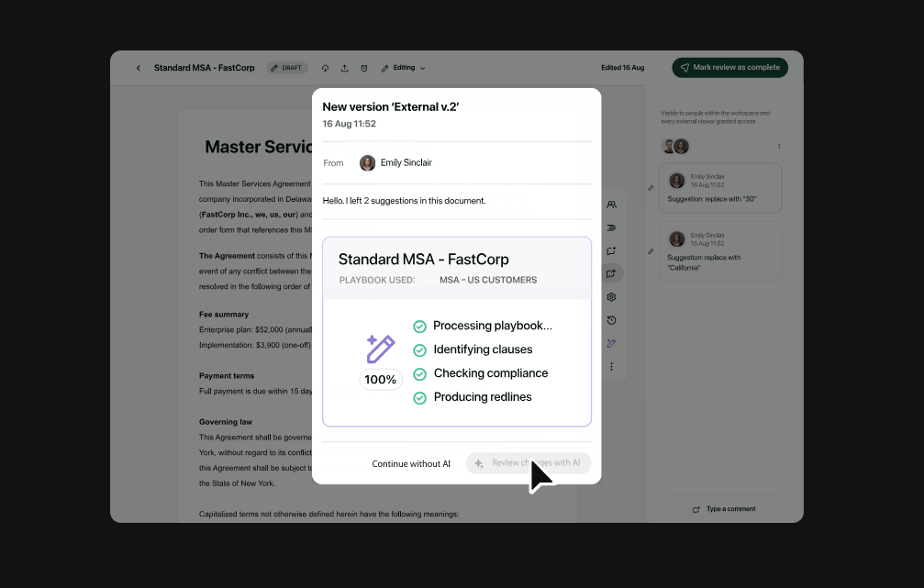Click the pencil icon beside Editing
924x588 pixels.
coord(384,69)
